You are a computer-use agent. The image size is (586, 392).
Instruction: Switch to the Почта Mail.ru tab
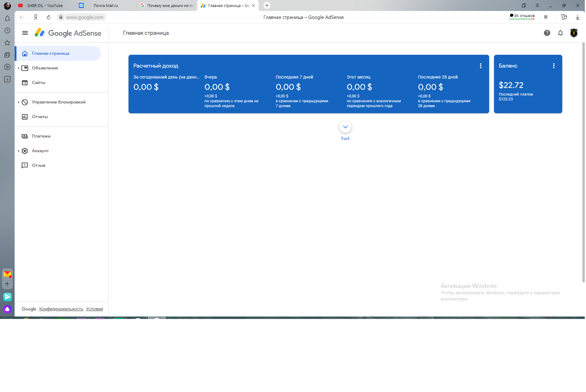pos(106,5)
